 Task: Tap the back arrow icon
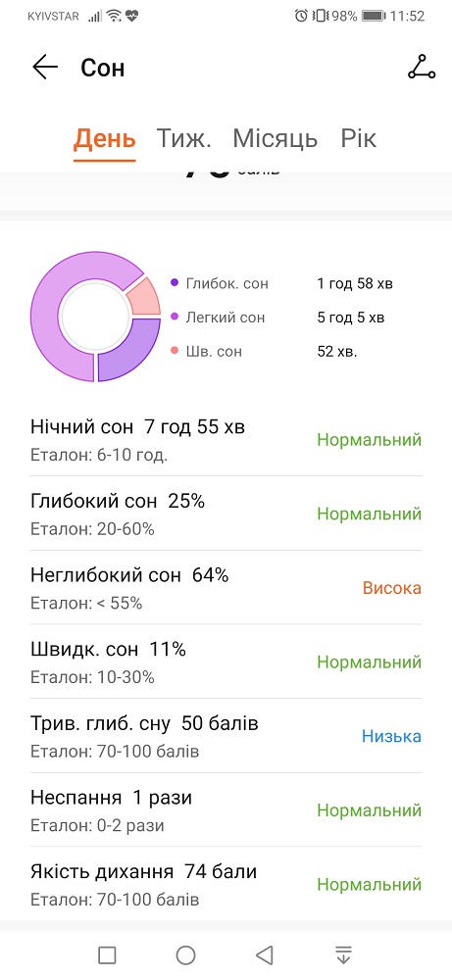[45, 68]
